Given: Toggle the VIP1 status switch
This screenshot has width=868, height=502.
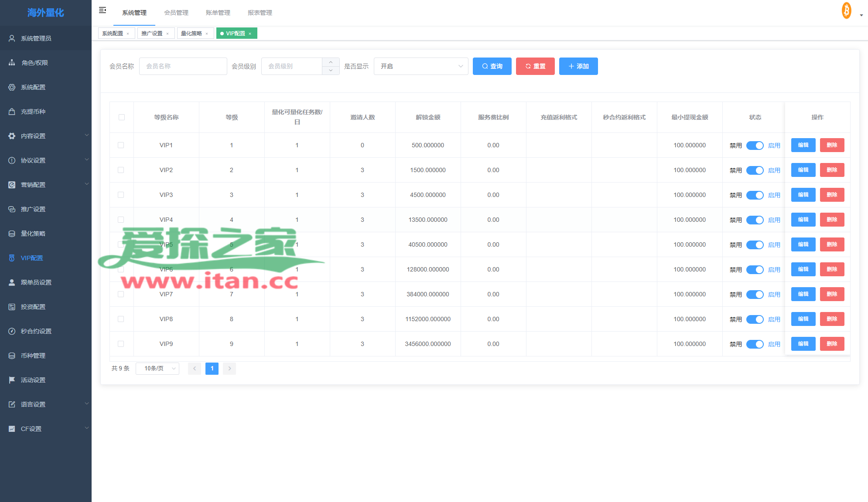Looking at the screenshot, I should [755, 146].
